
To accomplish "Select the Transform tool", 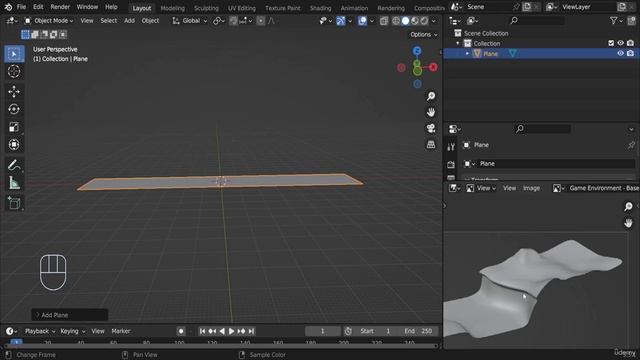I will (x=14, y=144).
